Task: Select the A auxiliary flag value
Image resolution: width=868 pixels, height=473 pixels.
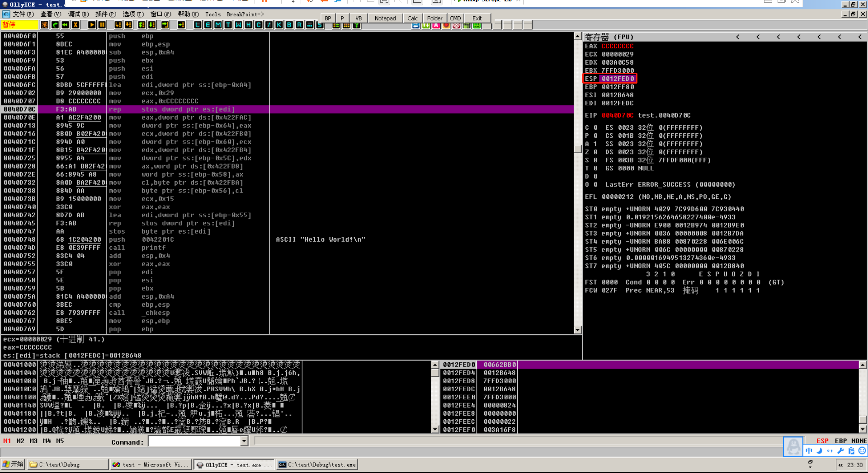Action: pyautogui.click(x=595, y=144)
